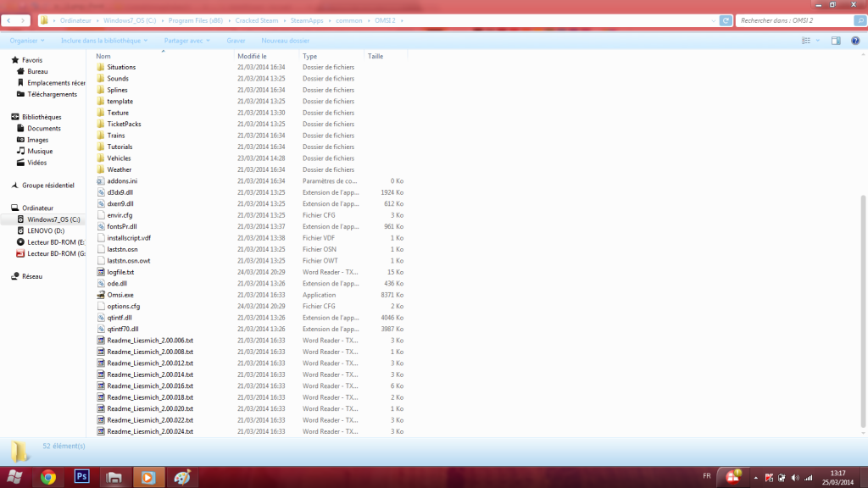
Task: Click the Bureau icon in sidebar
Action: pyautogui.click(x=20, y=71)
